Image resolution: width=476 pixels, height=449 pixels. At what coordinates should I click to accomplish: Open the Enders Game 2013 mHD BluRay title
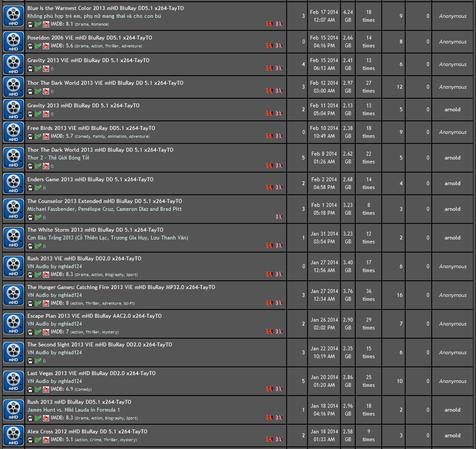(x=90, y=180)
